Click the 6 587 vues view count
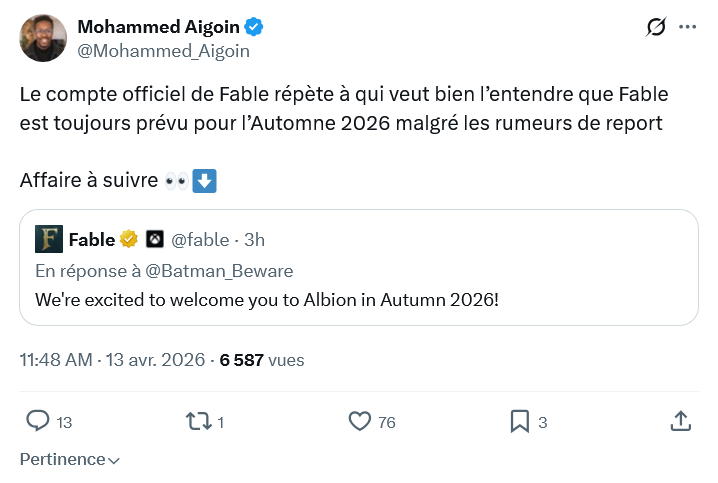Screen dimensions: 718x483 pyautogui.click(x=262, y=360)
